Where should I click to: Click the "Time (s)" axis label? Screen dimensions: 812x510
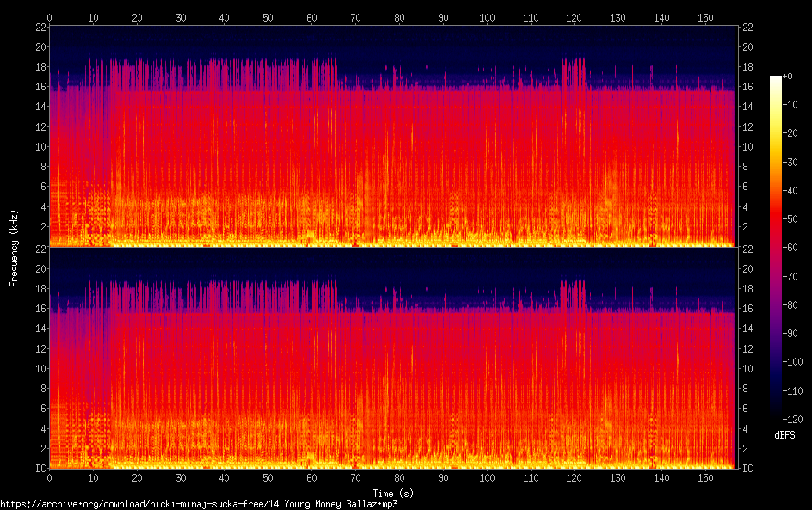coord(392,493)
